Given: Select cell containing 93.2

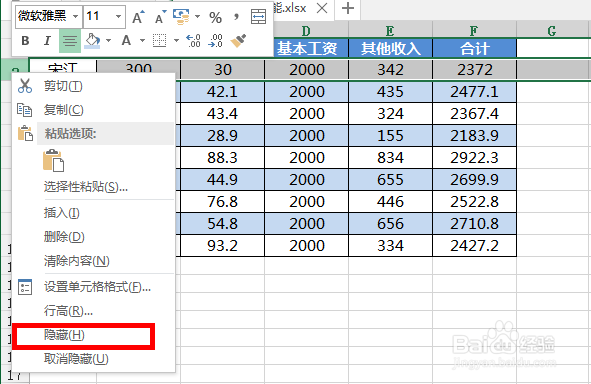Looking at the screenshot, I should point(222,246).
